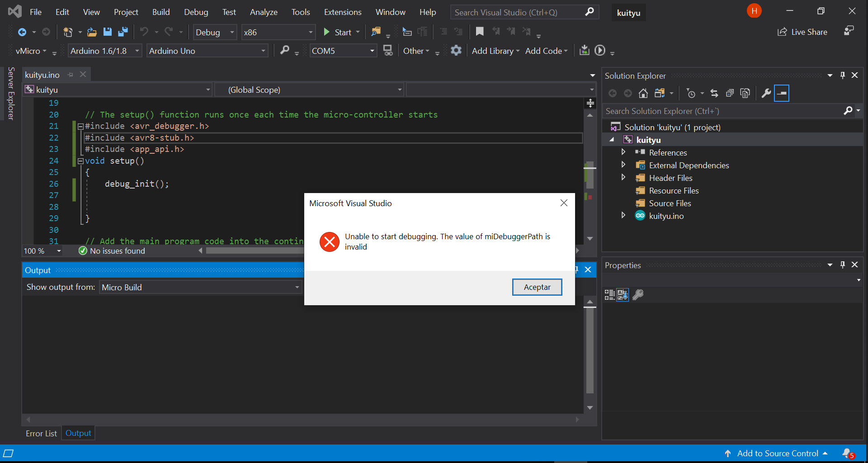Click the Add Library button
868x463 pixels.
(x=495, y=51)
